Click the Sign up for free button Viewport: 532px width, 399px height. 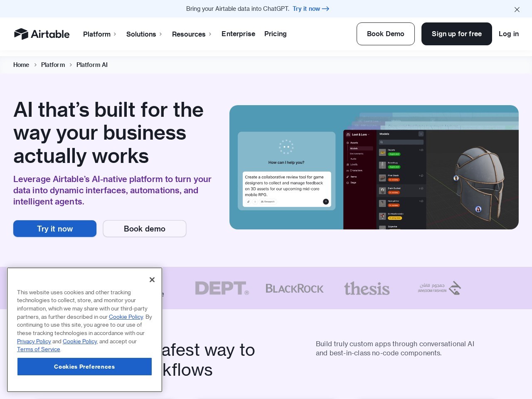(x=456, y=34)
